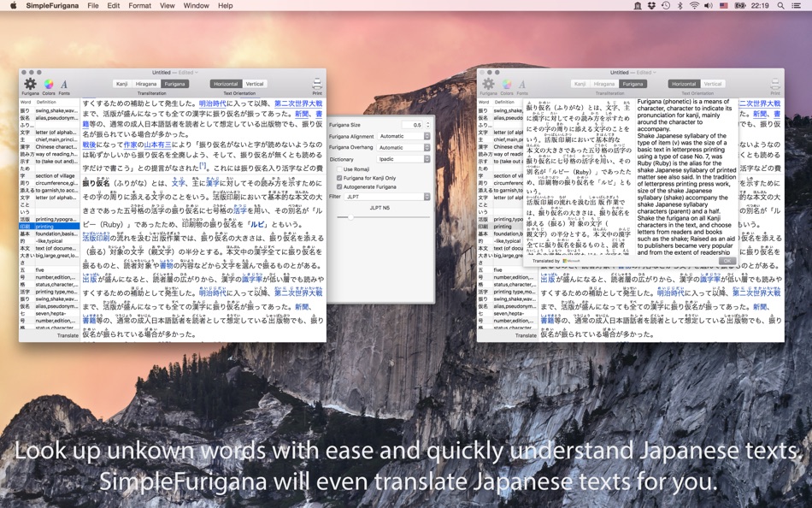Adjust JLPT N5 level slider
Screen dimensions: 812x508
pyautogui.click(x=350, y=217)
